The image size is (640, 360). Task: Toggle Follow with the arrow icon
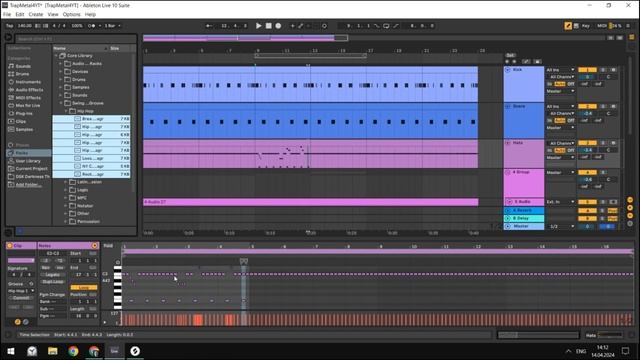click(x=209, y=26)
